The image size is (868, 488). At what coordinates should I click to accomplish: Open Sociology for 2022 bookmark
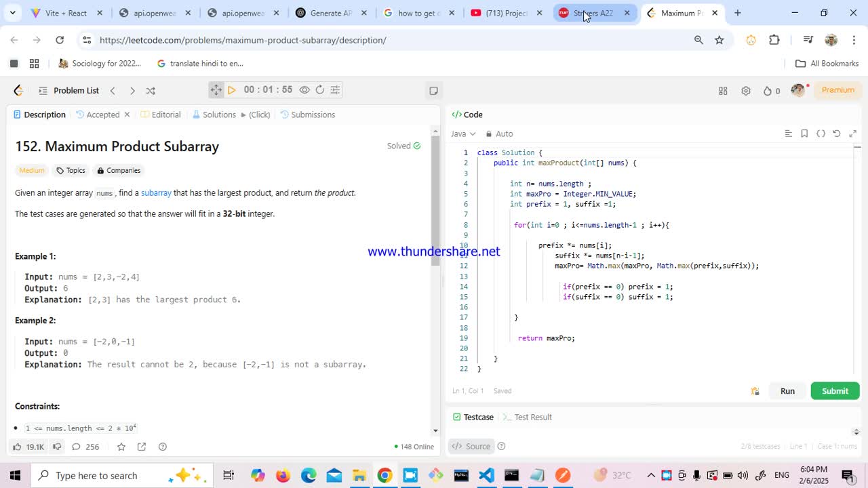[x=100, y=64]
